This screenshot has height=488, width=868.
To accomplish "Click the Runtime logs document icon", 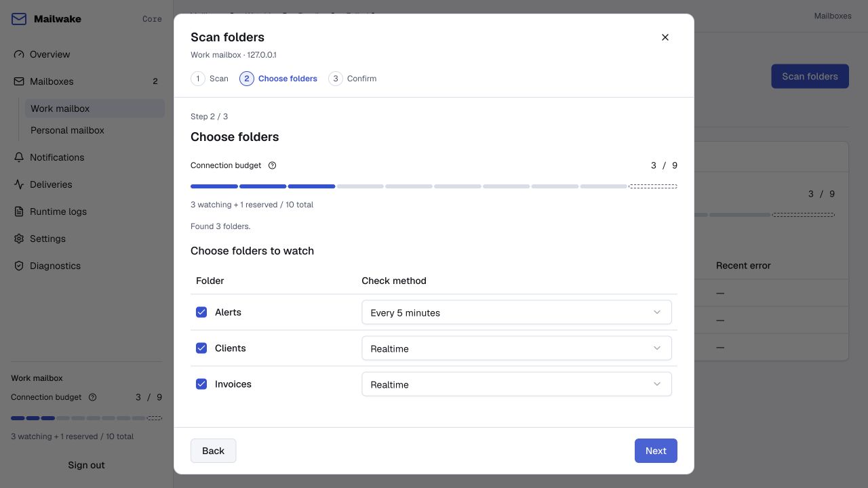I will (19, 211).
